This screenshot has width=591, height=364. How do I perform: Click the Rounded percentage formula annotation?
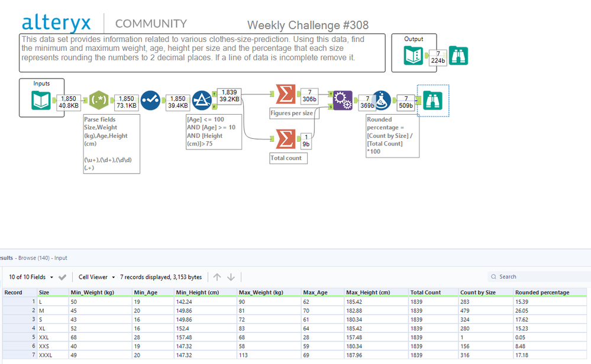(392, 135)
